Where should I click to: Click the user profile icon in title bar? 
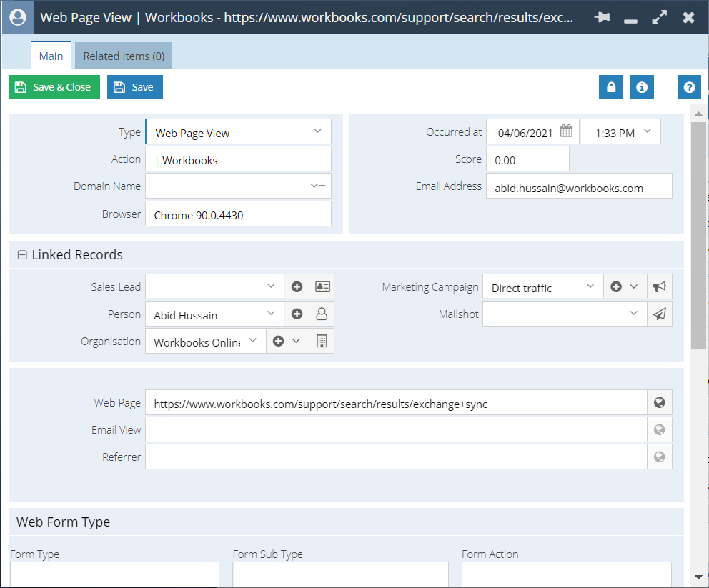click(x=18, y=17)
